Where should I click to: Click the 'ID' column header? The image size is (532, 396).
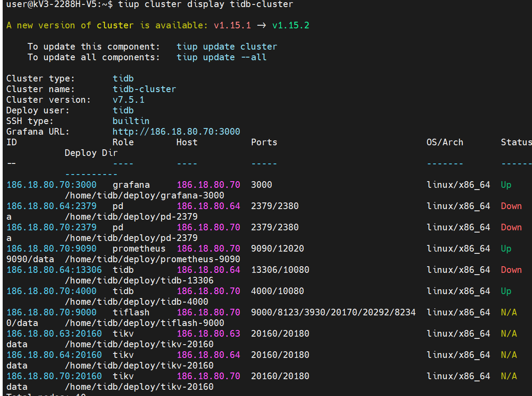click(12, 142)
